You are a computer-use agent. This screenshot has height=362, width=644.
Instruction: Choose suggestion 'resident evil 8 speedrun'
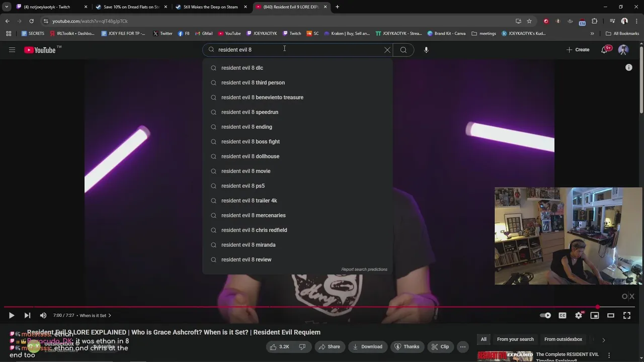click(x=297, y=112)
